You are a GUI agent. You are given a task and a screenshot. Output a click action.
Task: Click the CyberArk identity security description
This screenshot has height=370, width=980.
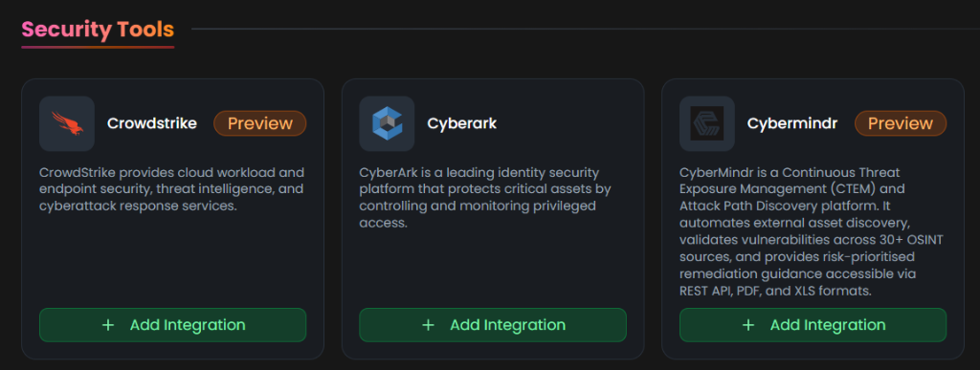(485, 197)
